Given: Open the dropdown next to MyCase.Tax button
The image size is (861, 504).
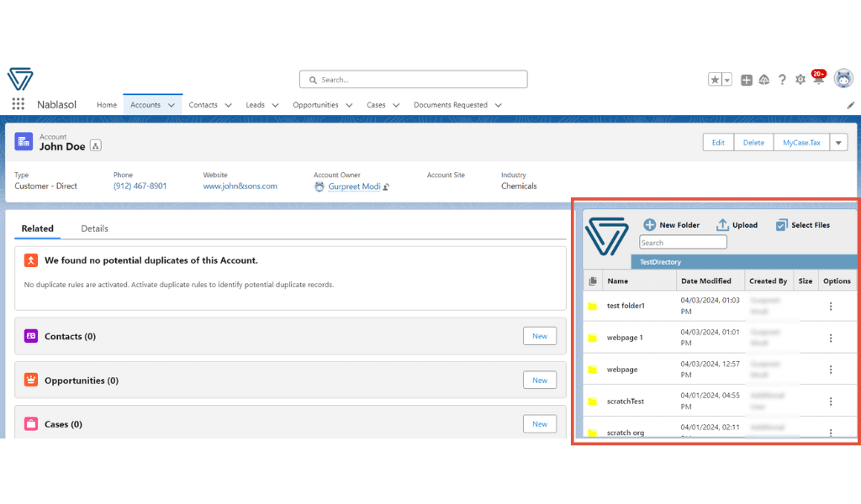Looking at the screenshot, I should [x=838, y=142].
